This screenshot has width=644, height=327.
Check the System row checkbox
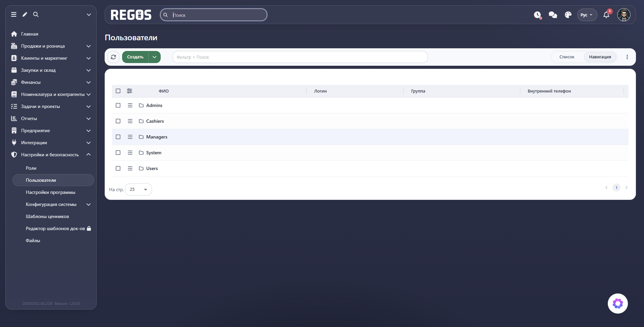pyautogui.click(x=118, y=153)
